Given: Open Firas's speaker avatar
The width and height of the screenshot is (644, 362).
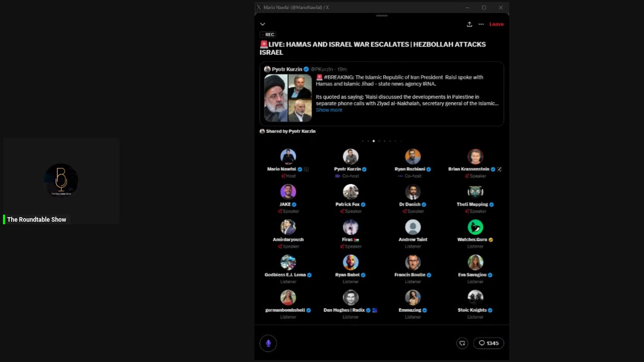Looking at the screenshot, I should point(351,227).
